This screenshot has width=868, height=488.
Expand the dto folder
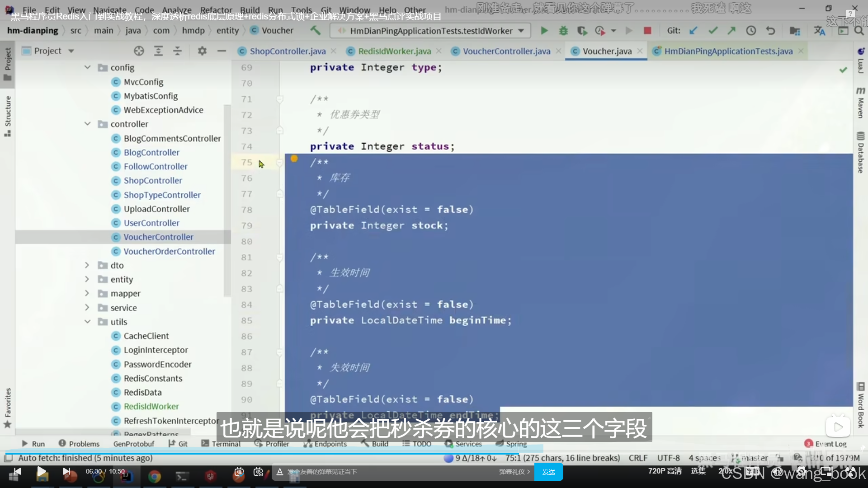tap(87, 265)
